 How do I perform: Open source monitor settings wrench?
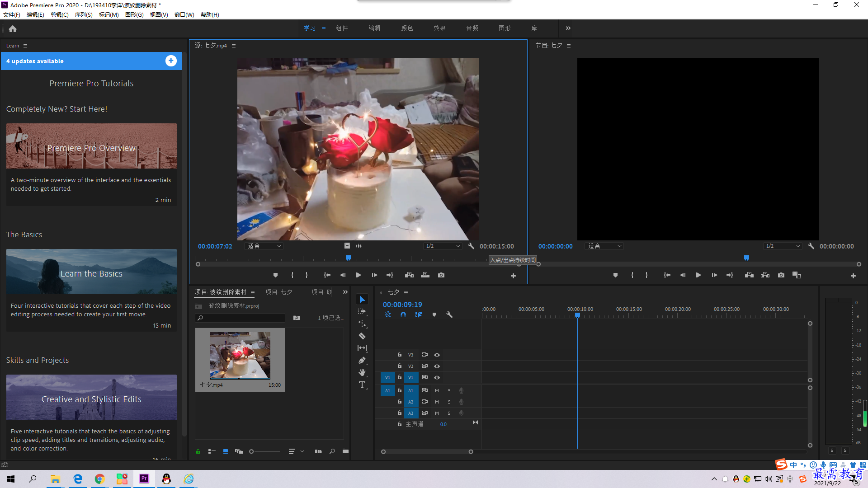(x=471, y=246)
